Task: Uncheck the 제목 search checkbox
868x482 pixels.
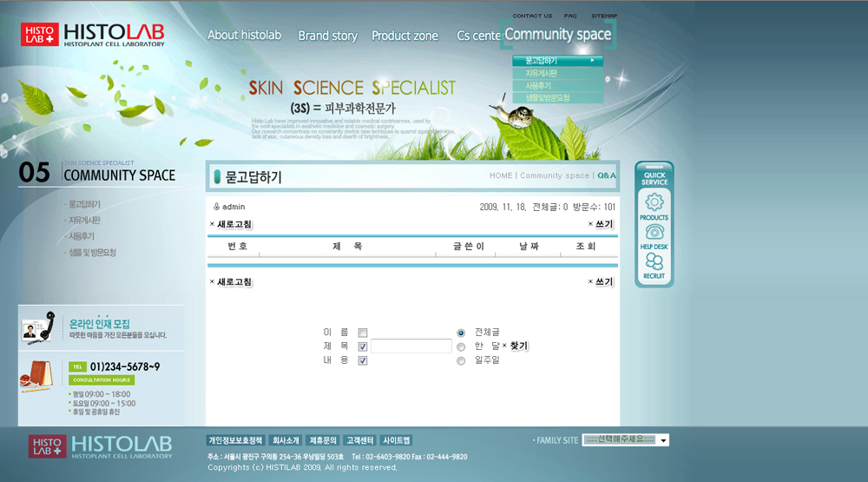Action: [x=363, y=347]
